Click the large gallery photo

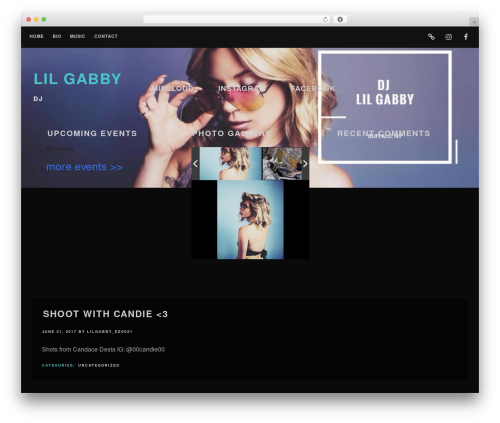(x=250, y=220)
